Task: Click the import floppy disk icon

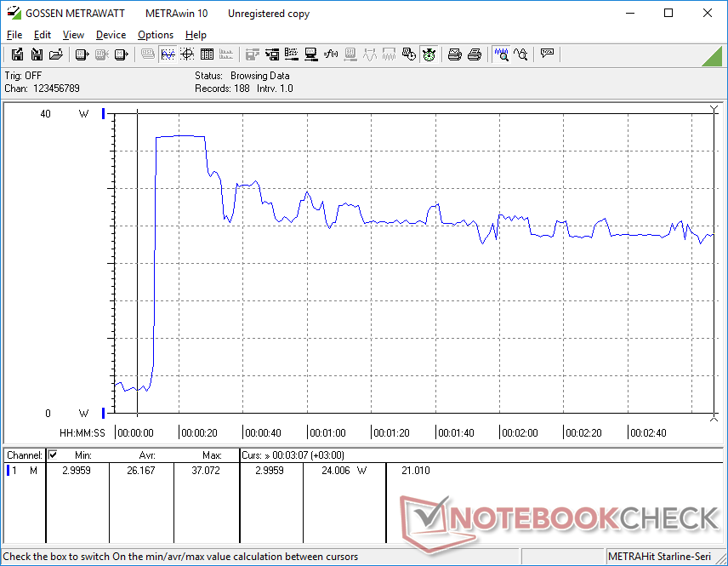Action: click(37, 54)
